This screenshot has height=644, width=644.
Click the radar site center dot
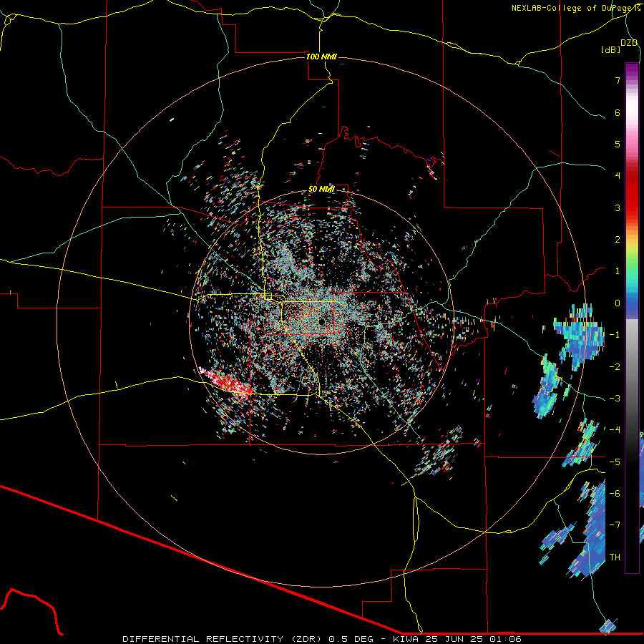click(321, 321)
